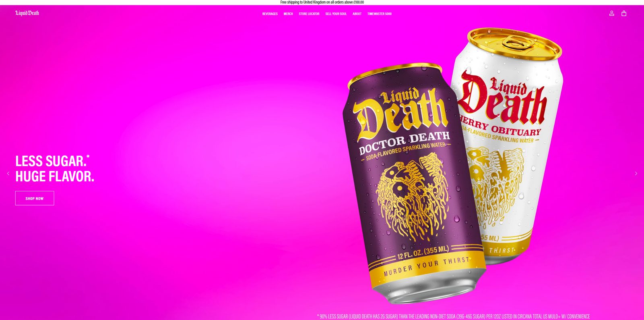
Task: Click the Shop Now button
Action: (x=35, y=198)
